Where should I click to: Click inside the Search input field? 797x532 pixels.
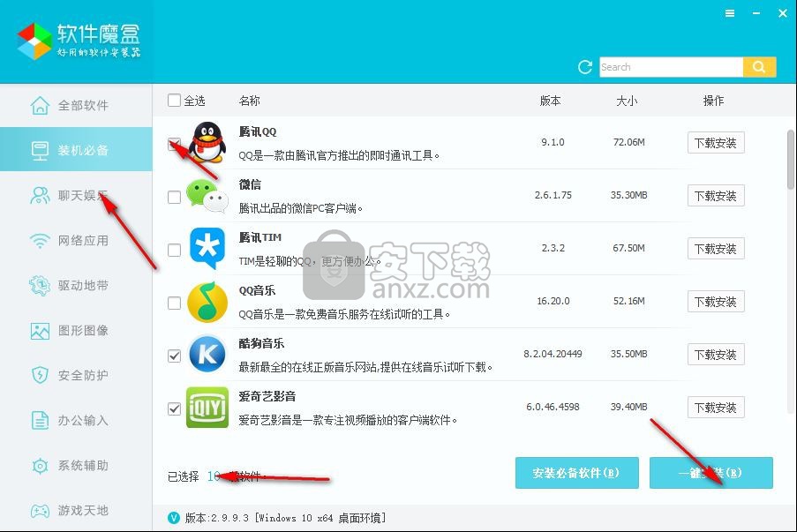669,67
